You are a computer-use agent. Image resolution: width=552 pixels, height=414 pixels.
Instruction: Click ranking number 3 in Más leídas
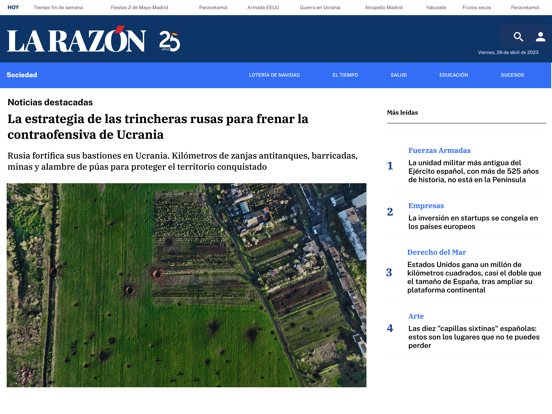(x=389, y=272)
